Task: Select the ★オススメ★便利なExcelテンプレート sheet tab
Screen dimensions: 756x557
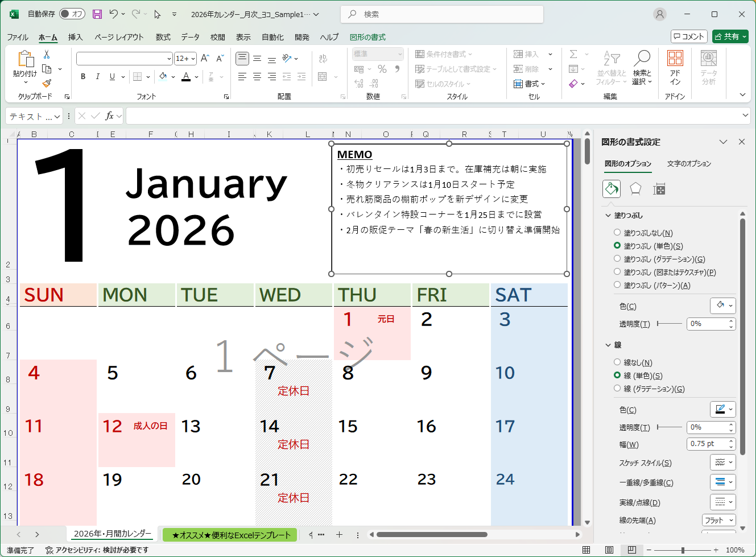Action: tap(229, 535)
